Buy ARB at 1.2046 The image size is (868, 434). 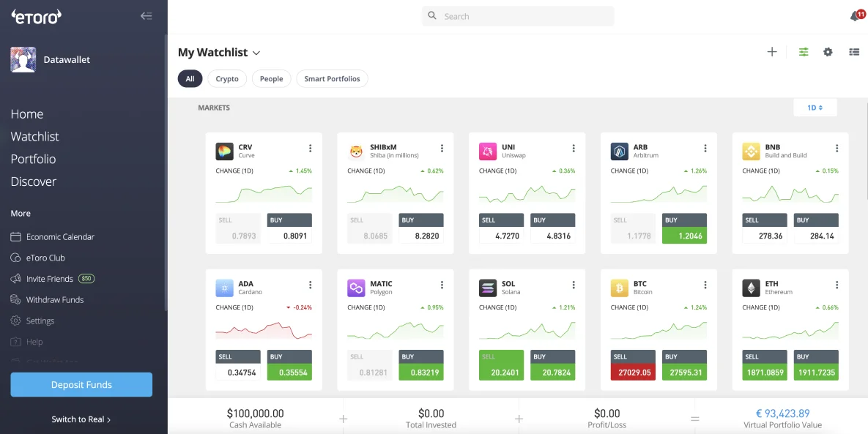pyautogui.click(x=685, y=228)
